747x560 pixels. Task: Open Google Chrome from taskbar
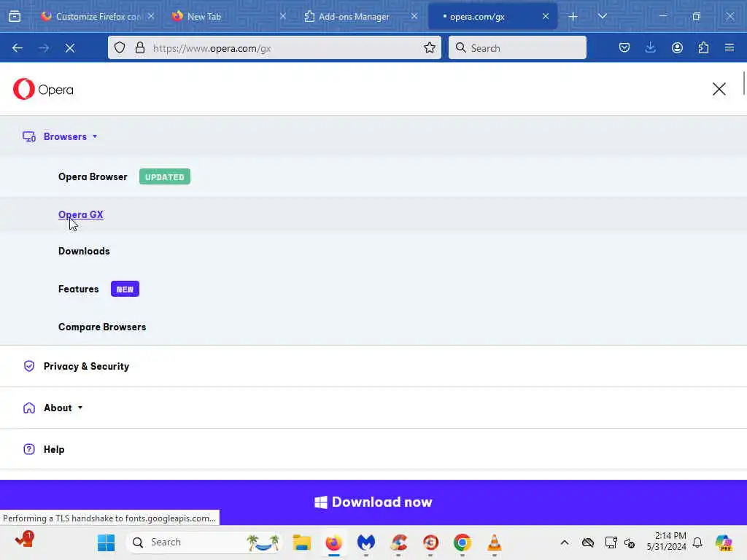tap(462, 542)
